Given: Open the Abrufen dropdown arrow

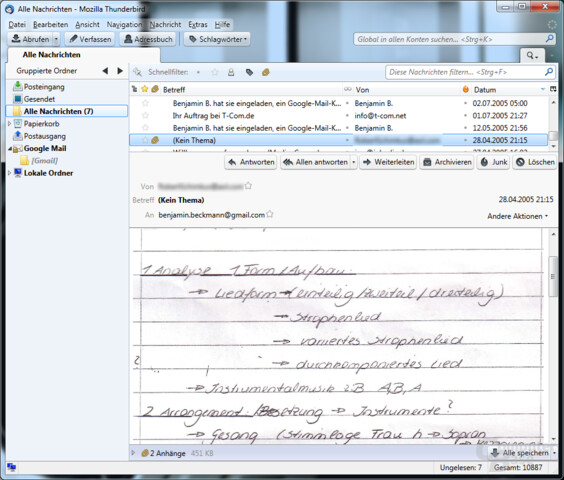Looking at the screenshot, I should (56, 39).
